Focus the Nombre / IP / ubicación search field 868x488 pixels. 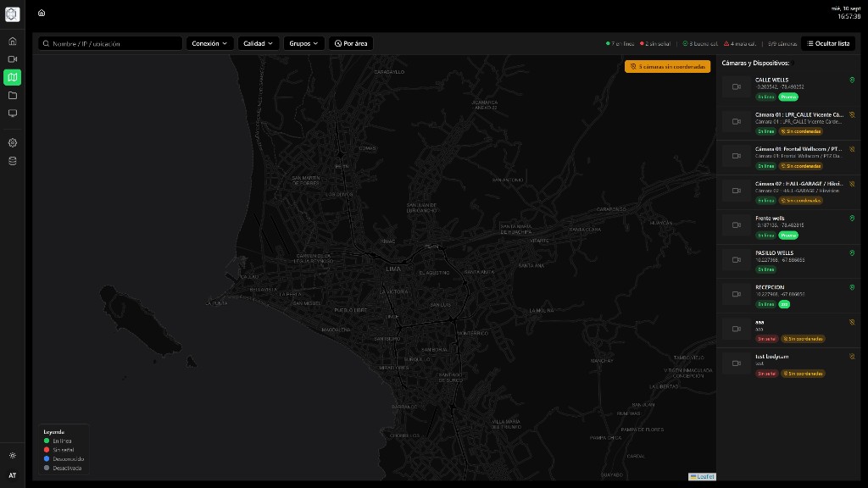110,44
